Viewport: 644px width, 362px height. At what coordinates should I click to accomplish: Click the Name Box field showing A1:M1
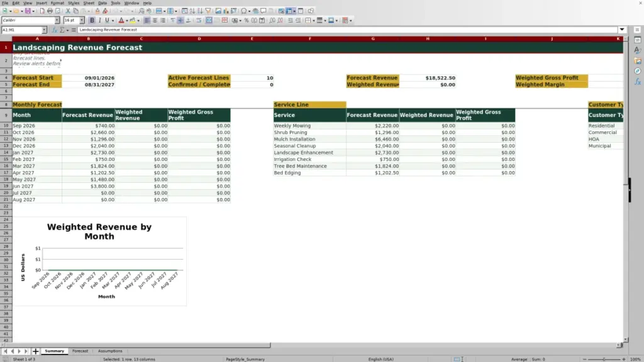(x=21, y=30)
